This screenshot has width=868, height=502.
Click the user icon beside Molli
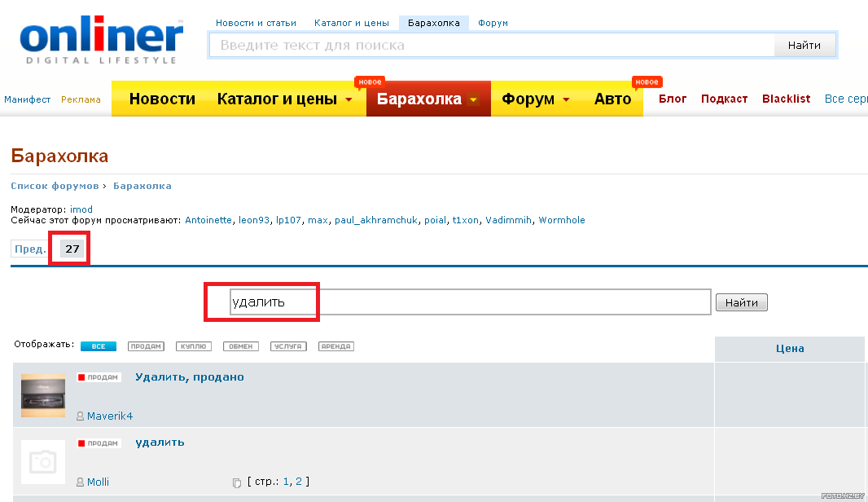[x=80, y=482]
